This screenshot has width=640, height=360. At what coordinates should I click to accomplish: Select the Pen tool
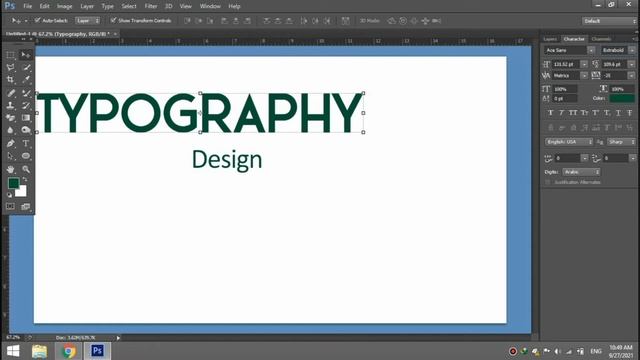(11, 143)
